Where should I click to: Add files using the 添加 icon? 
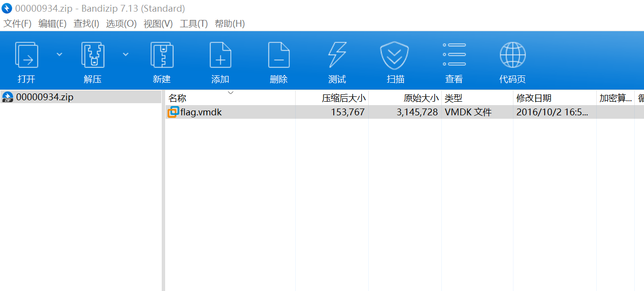(220, 59)
